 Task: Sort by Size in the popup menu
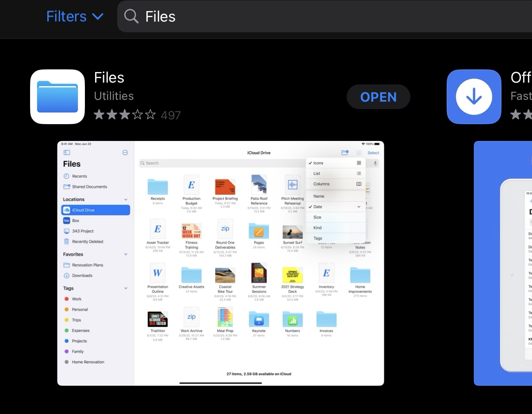point(336,217)
